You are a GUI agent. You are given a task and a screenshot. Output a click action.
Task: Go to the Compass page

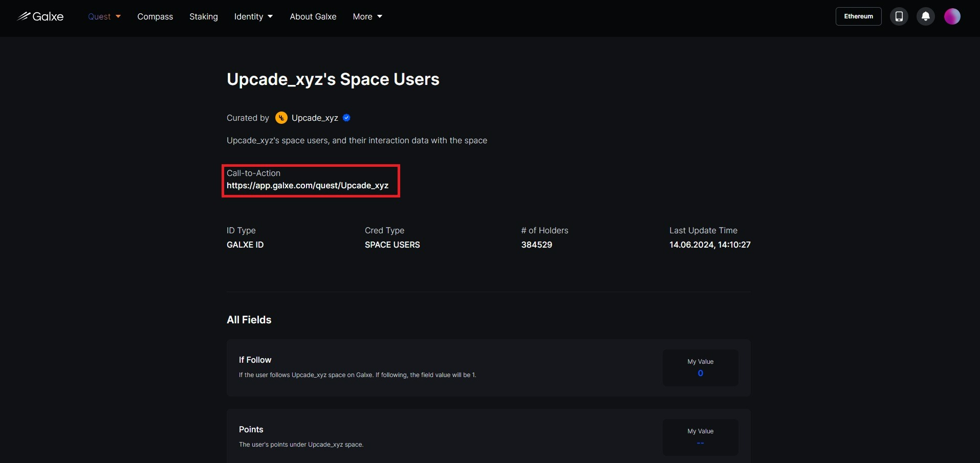point(155,16)
